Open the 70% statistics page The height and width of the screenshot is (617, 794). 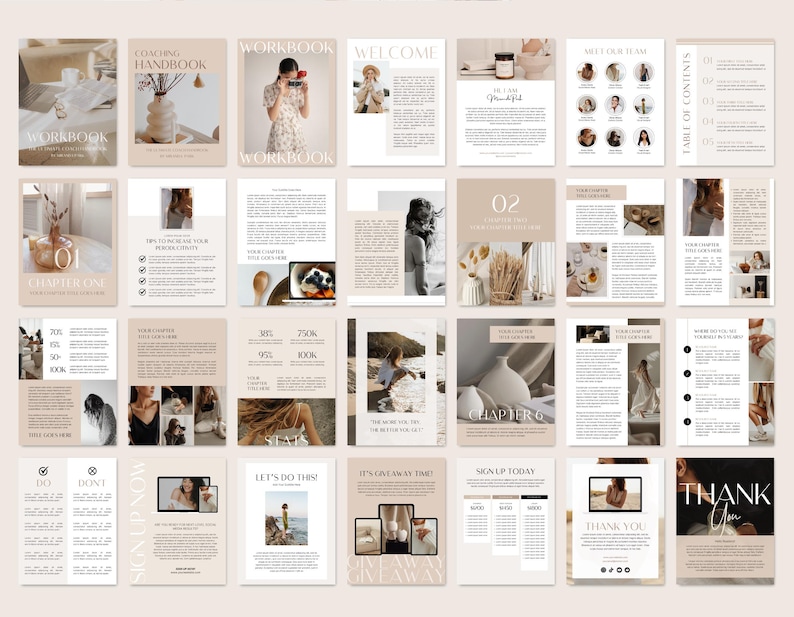(x=68, y=382)
